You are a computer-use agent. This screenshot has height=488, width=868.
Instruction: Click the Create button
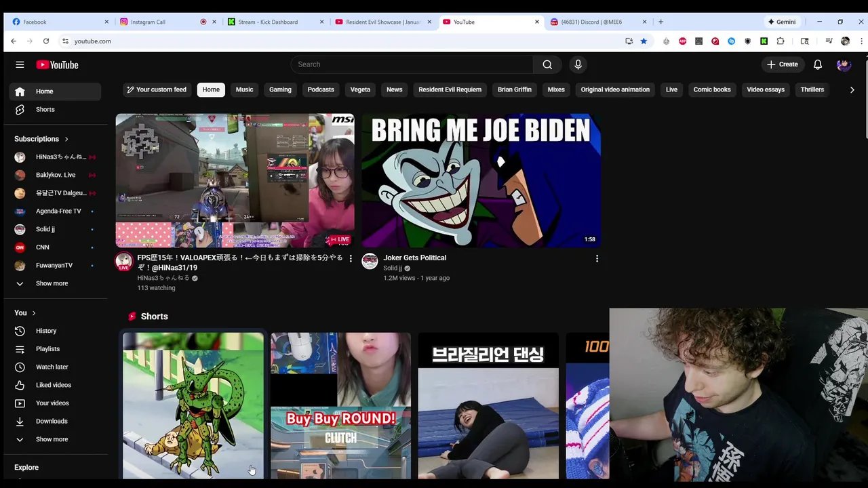(783, 64)
